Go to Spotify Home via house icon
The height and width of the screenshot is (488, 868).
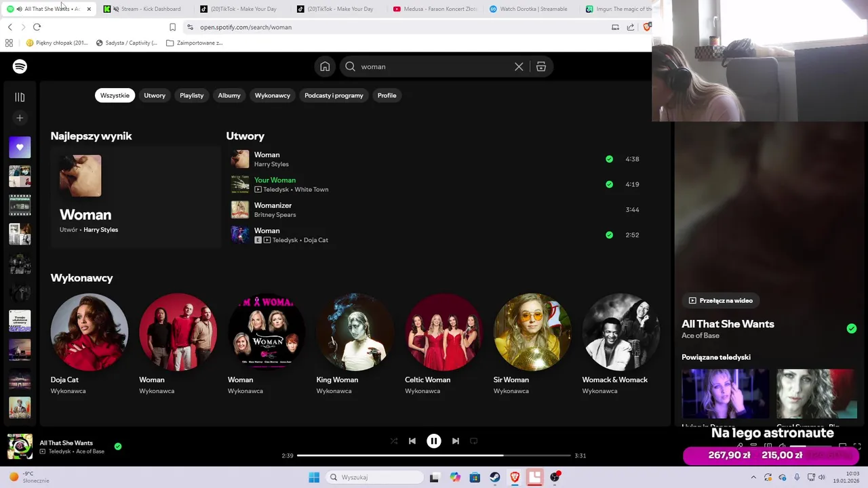point(325,66)
